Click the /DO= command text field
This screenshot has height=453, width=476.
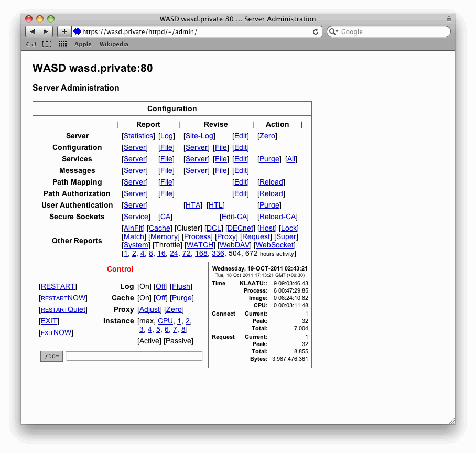tap(134, 357)
